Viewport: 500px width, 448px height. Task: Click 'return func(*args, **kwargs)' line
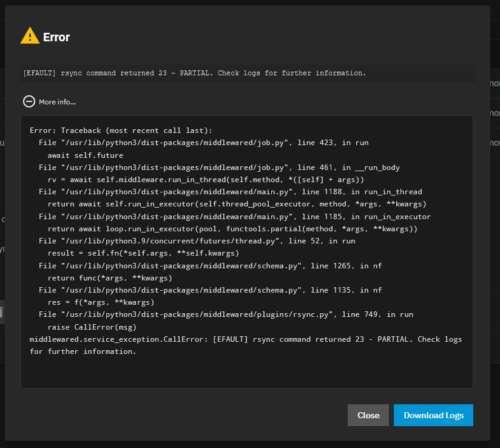point(110,278)
